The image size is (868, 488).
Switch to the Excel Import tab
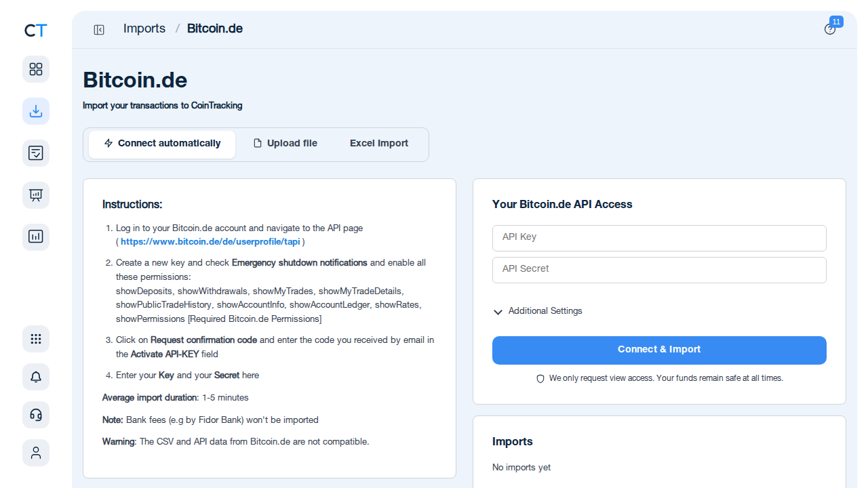[379, 144]
